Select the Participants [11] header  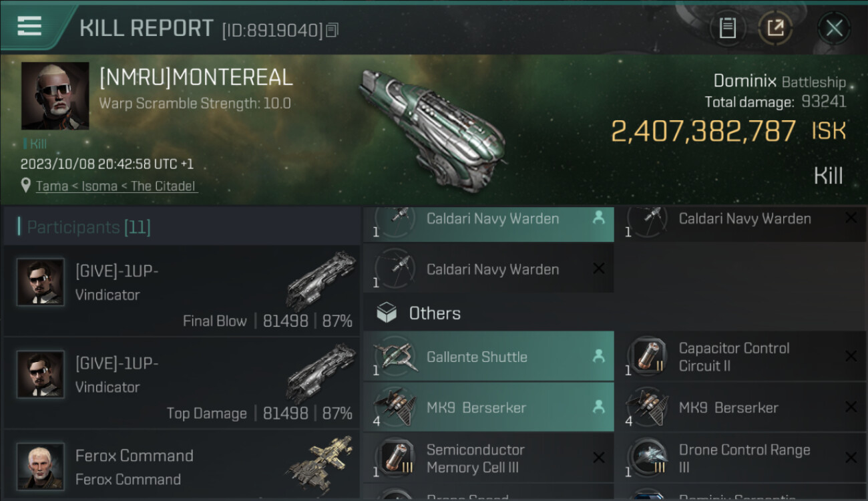tap(89, 227)
